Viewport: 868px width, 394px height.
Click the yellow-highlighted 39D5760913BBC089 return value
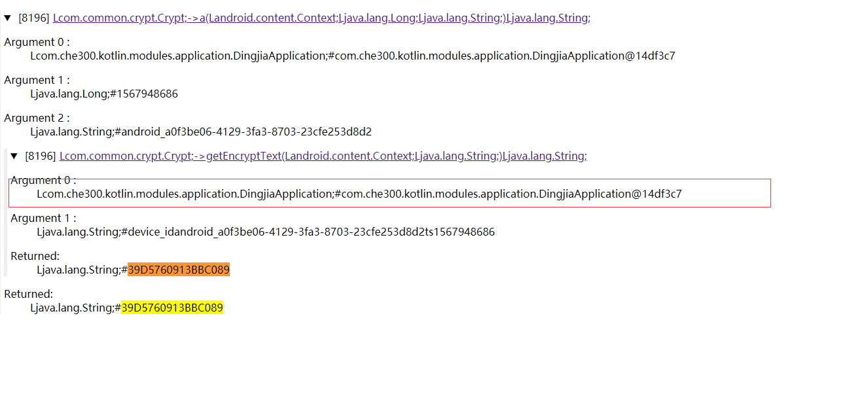point(172,308)
